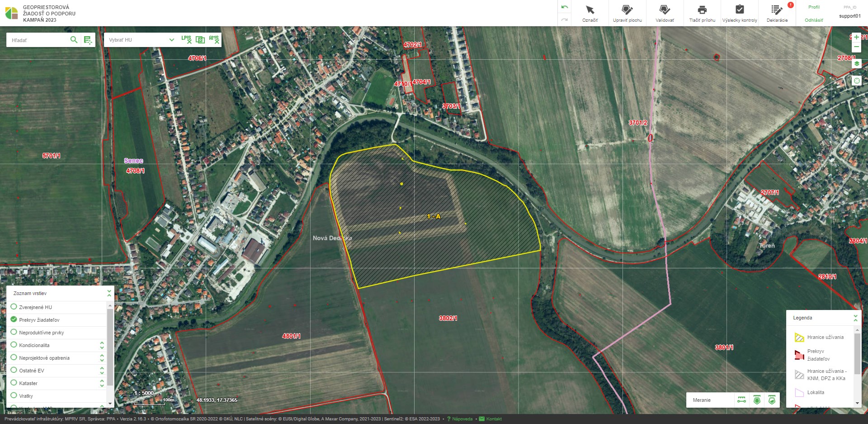Image resolution: width=868 pixels, height=424 pixels.
Task: Open Výsledky kontroly results
Action: coord(740,13)
